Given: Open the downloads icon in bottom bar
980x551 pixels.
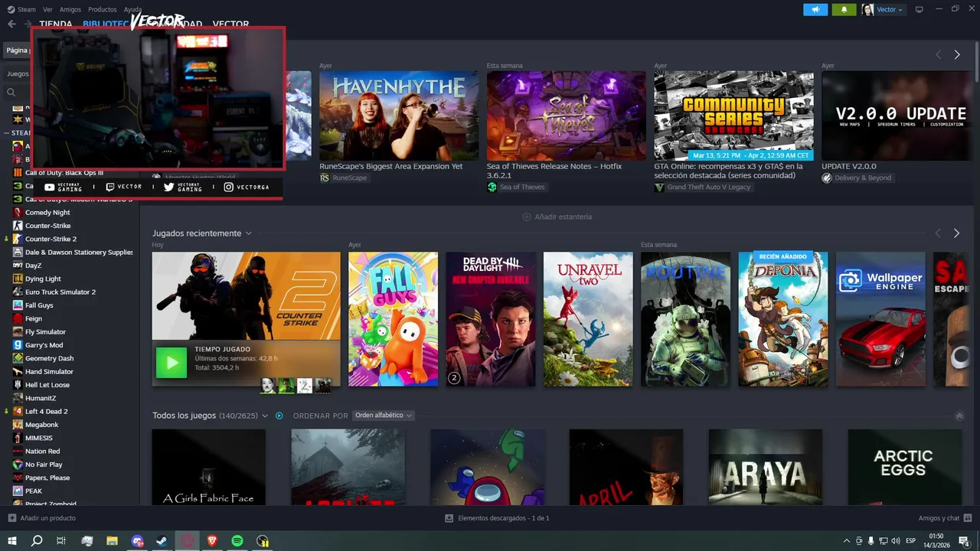Looking at the screenshot, I should pyautogui.click(x=449, y=518).
